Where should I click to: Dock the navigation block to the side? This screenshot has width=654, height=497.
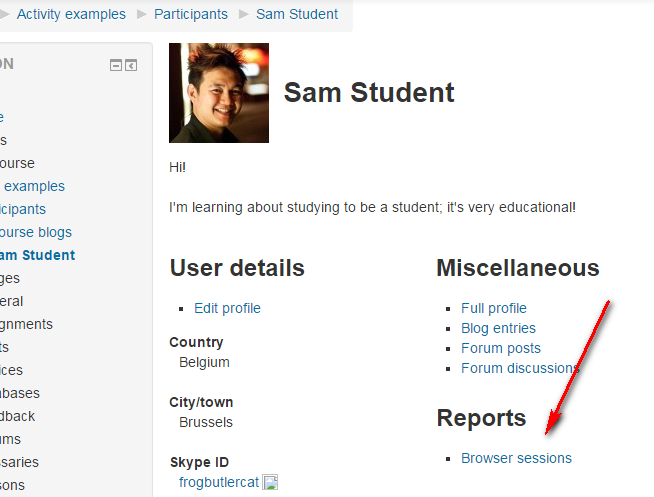coord(131,65)
